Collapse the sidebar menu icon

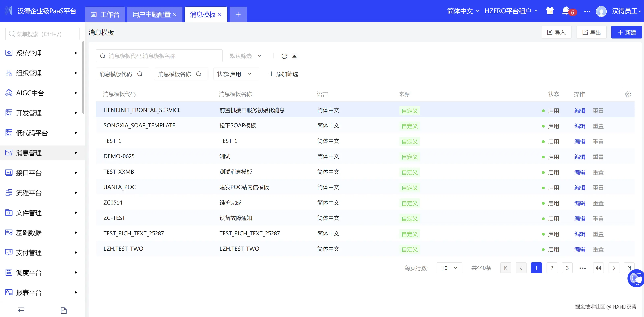pyautogui.click(x=21, y=310)
